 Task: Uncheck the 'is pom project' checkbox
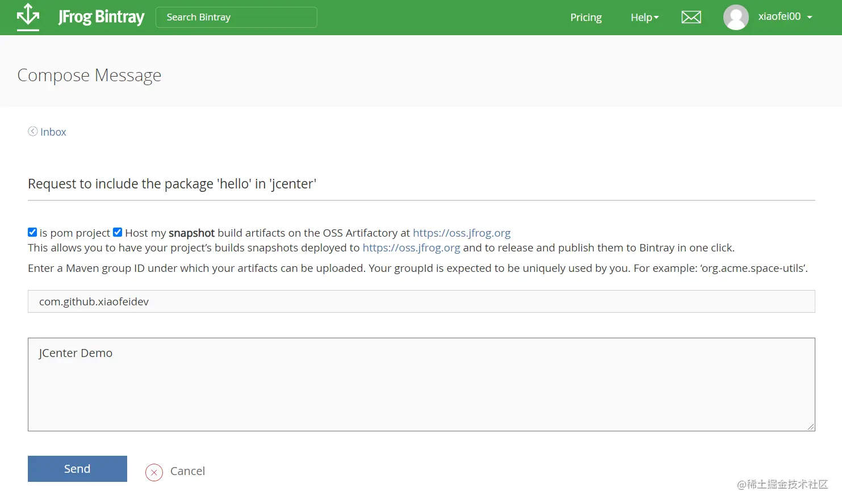(x=32, y=232)
